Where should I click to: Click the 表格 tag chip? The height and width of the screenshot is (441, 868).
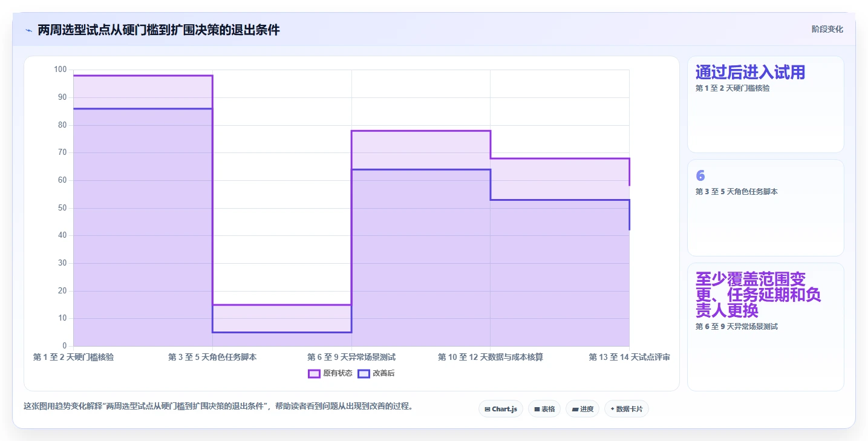[x=544, y=409]
